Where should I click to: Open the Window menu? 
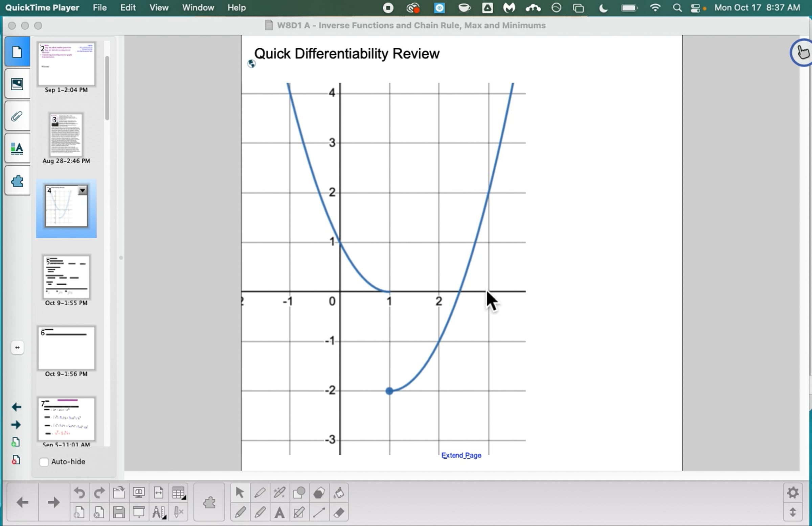[198, 7]
